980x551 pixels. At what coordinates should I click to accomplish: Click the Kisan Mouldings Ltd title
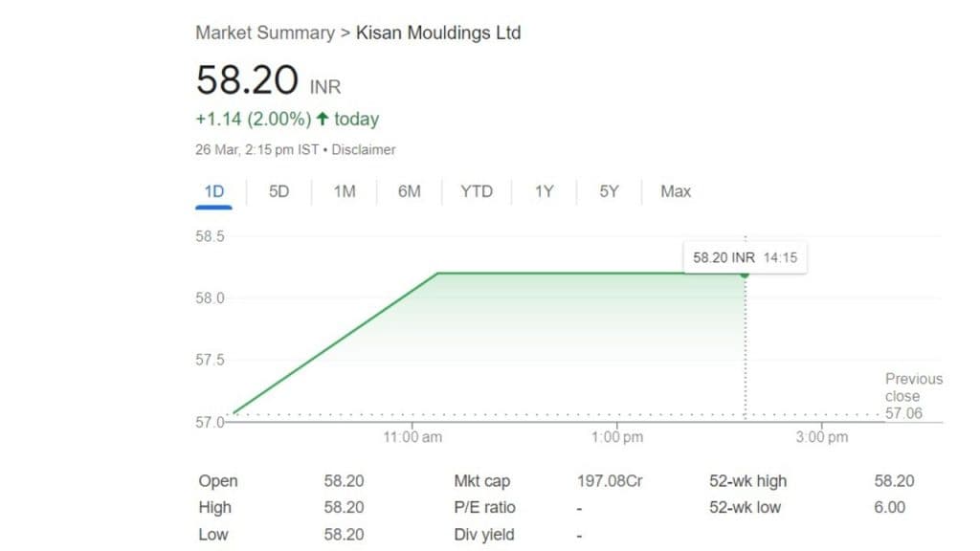coord(438,33)
